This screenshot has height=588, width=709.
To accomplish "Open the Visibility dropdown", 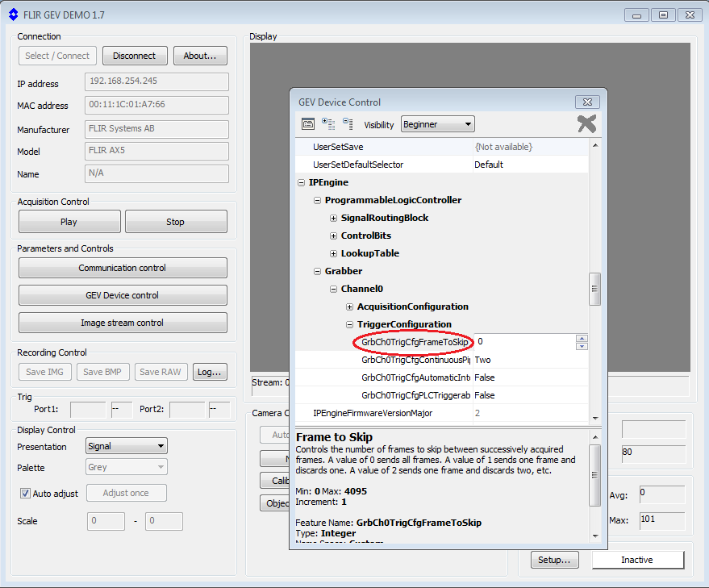I will point(438,124).
